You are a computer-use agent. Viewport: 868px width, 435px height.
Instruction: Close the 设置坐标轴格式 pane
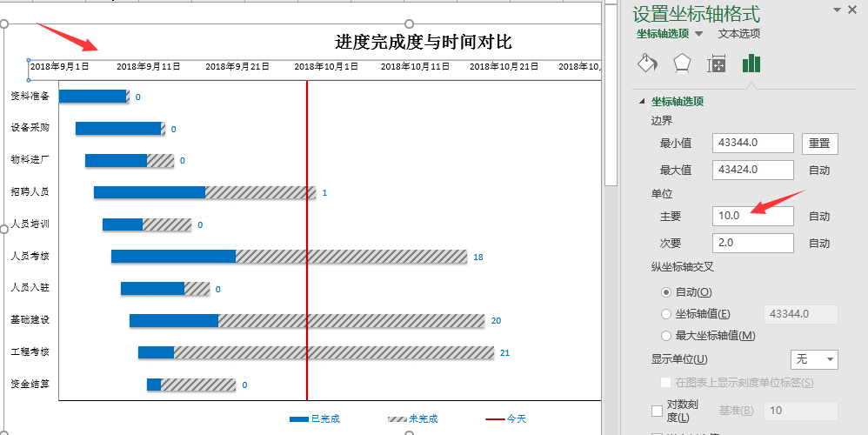click(852, 10)
